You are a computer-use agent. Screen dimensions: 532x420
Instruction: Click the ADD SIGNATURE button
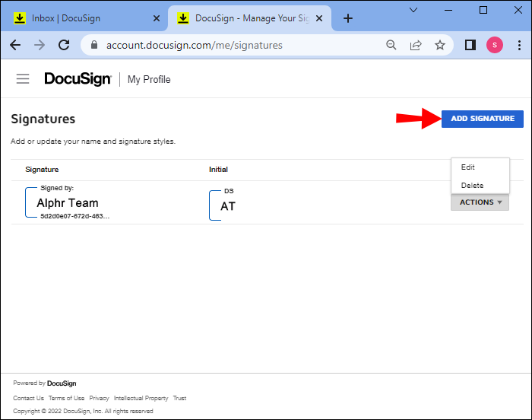(x=482, y=118)
